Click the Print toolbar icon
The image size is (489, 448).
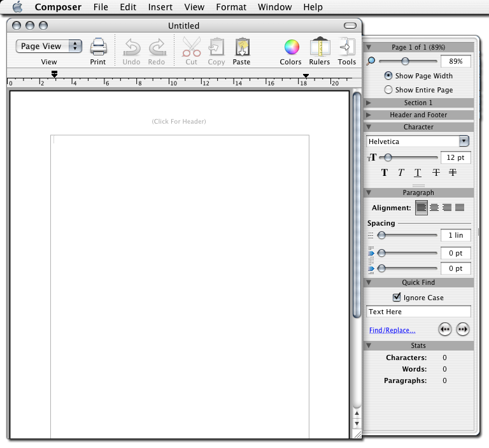click(x=99, y=47)
